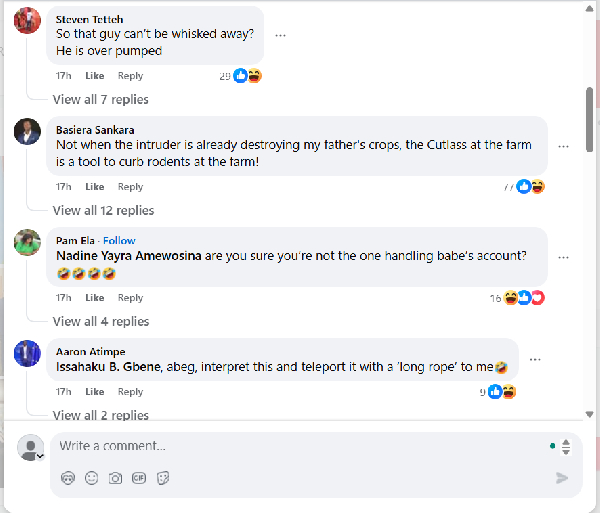Attach a photo with camera icon
Image resolution: width=600 pixels, height=513 pixels.
pos(115,478)
